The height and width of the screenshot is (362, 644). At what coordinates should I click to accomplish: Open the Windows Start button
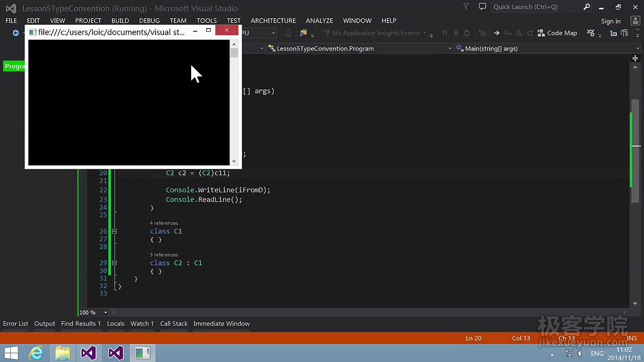[x=11, y=353]
